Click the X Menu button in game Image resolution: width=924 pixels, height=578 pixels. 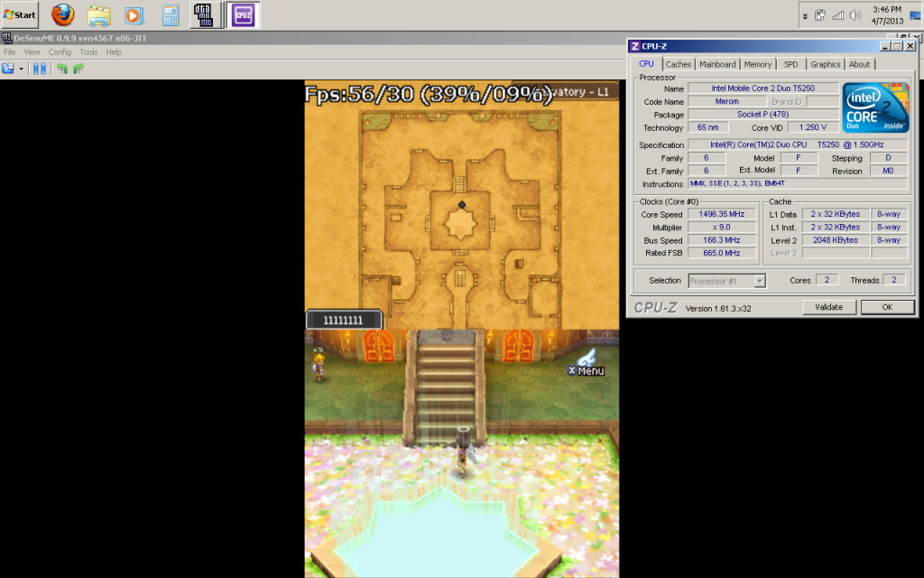[x=586, y=368]
